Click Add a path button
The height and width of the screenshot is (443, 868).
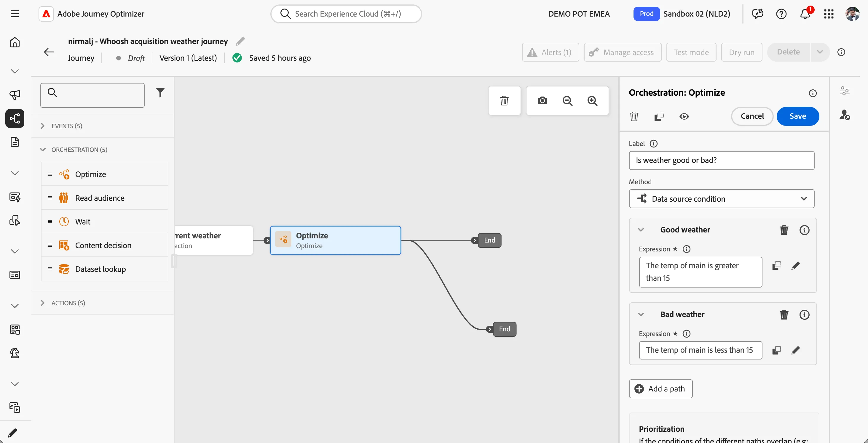[660, 389]
